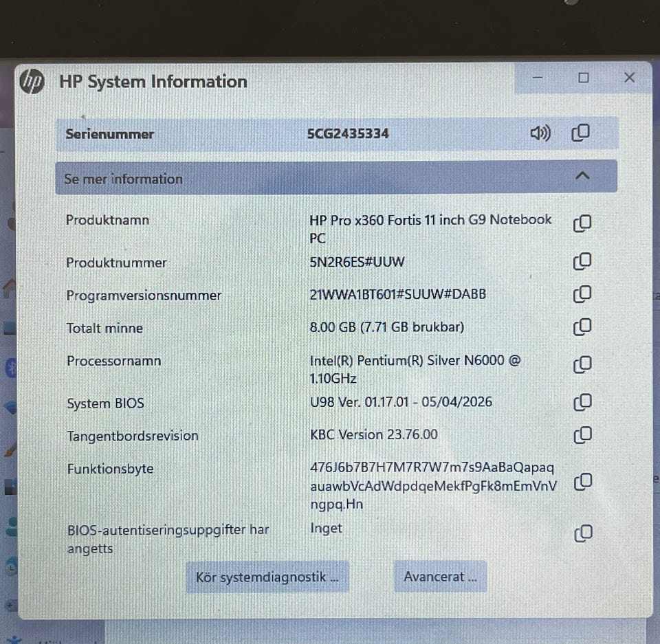Click the HP Pro x360 Fortis product name
The height and width of the screenshot is (644, 660).
pyautogui.click(x=430, y=229)
